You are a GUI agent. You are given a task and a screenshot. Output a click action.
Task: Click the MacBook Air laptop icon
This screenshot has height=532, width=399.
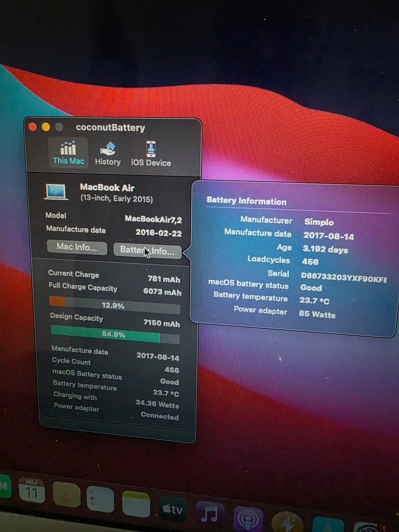tap(56, 192)
